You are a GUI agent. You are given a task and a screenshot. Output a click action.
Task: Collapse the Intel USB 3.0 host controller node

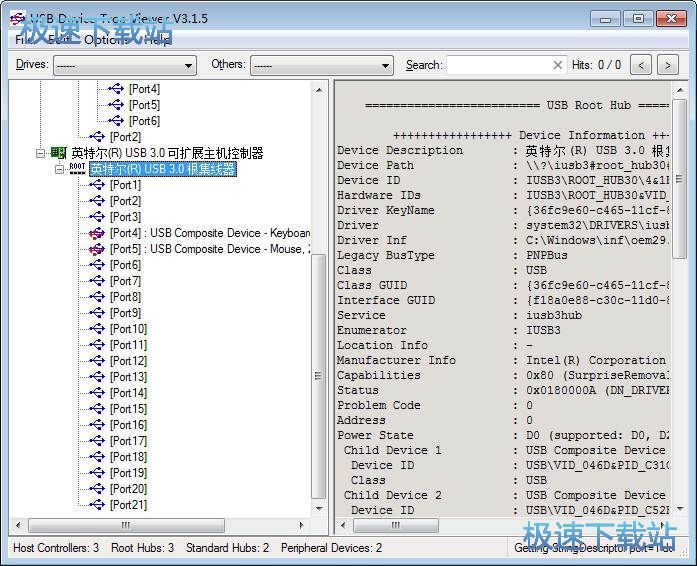41,153
